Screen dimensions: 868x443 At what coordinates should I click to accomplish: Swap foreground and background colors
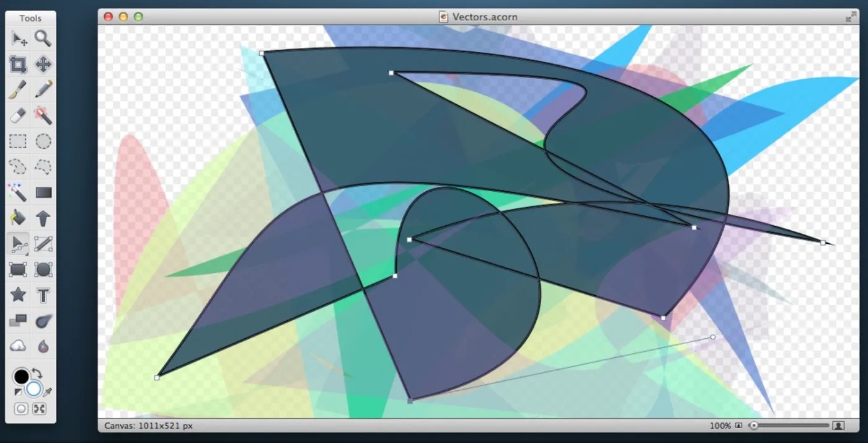pos(37,374)
